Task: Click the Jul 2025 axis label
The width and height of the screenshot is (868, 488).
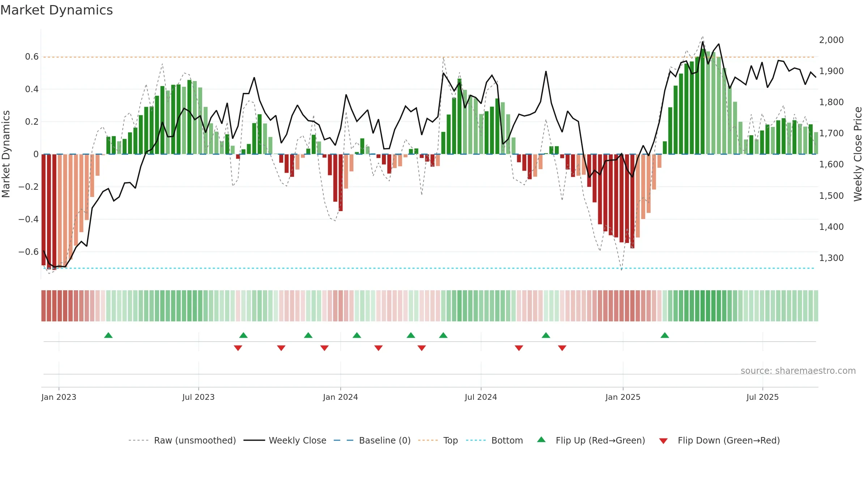Action: click(x=762, y=397)
